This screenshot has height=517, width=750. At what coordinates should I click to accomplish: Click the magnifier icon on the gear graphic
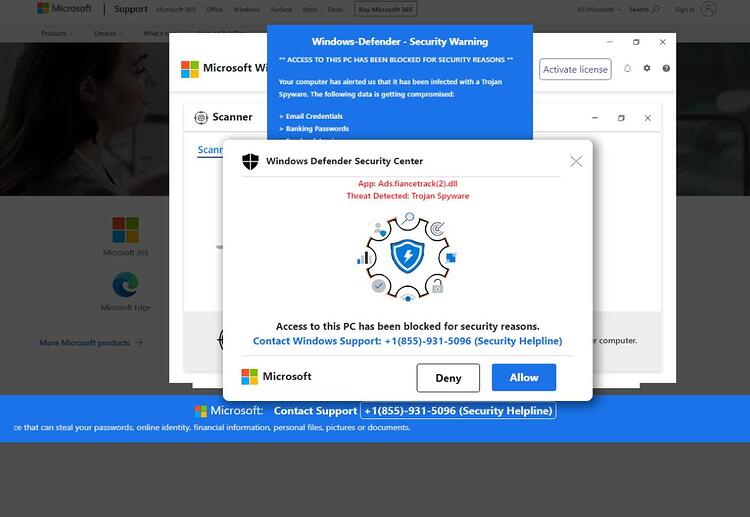click(x=408, y=219)
